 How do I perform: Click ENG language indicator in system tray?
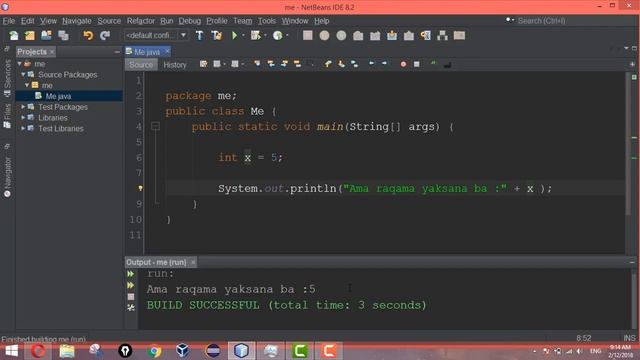pos(596,351)
